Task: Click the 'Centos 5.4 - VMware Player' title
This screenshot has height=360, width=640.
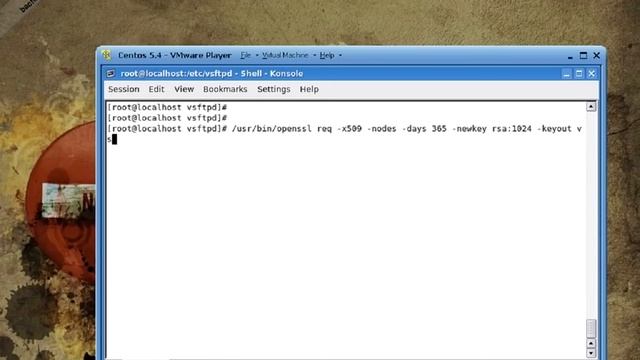Action: pos(175,55)
